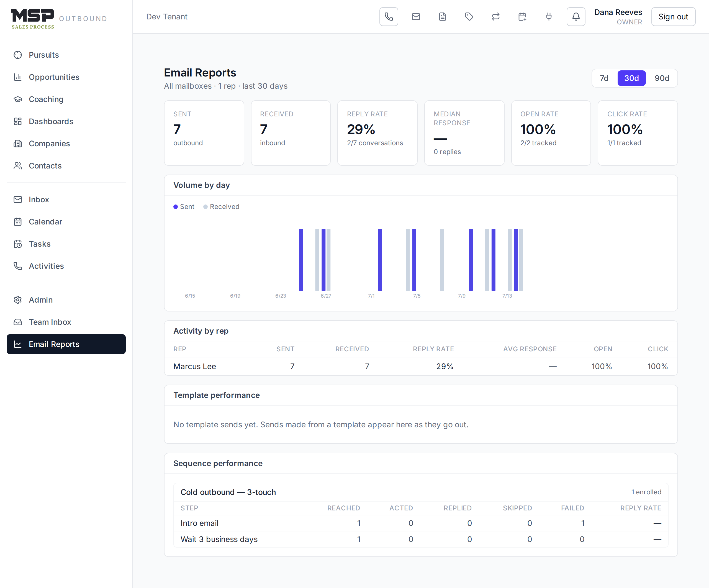The width and height of the screenshot is (709, 588).
Task: Click the Median Response card
Action: [464, 133]
